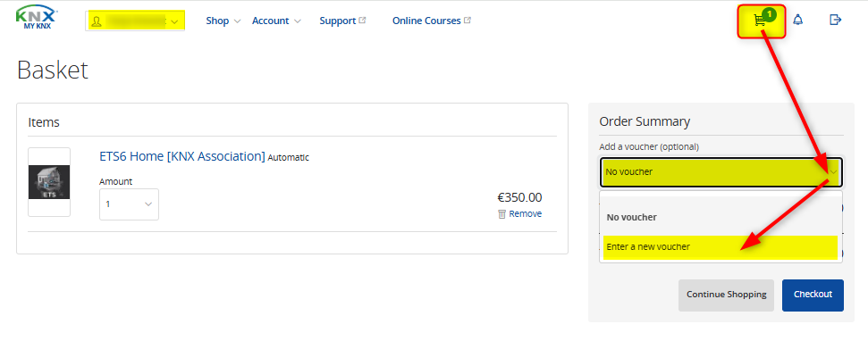Click the Continue Shopping button
This screenshot has width=868, height=341.
pos(726,295)
